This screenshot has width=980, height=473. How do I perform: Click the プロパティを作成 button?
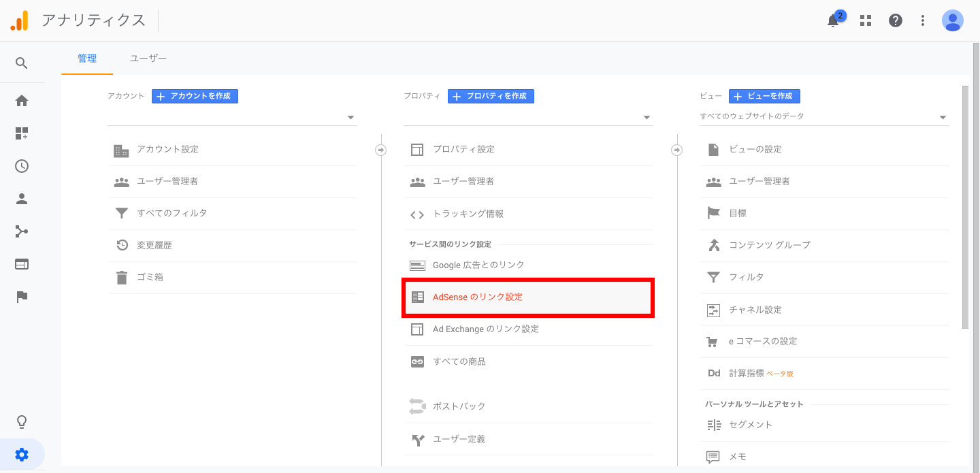click(x=491, y=97)
